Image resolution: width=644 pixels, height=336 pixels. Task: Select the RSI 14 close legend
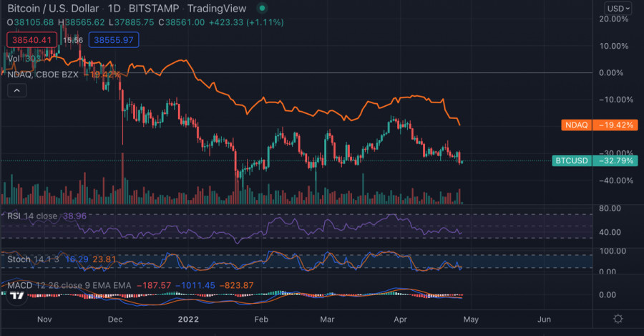[32, 216]
